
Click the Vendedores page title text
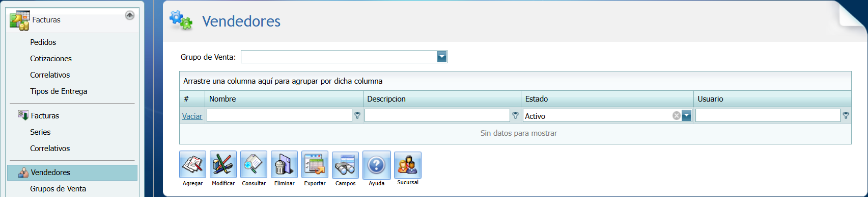[x=241, y=21]
